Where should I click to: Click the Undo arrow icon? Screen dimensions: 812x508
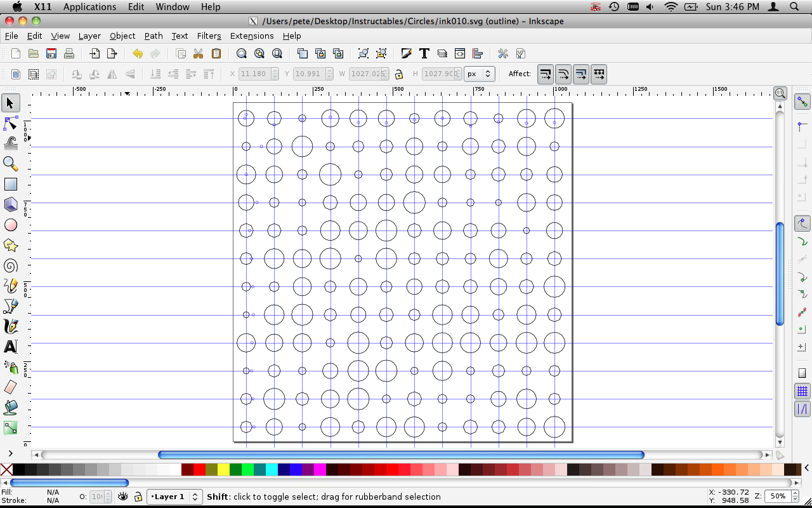137,53
